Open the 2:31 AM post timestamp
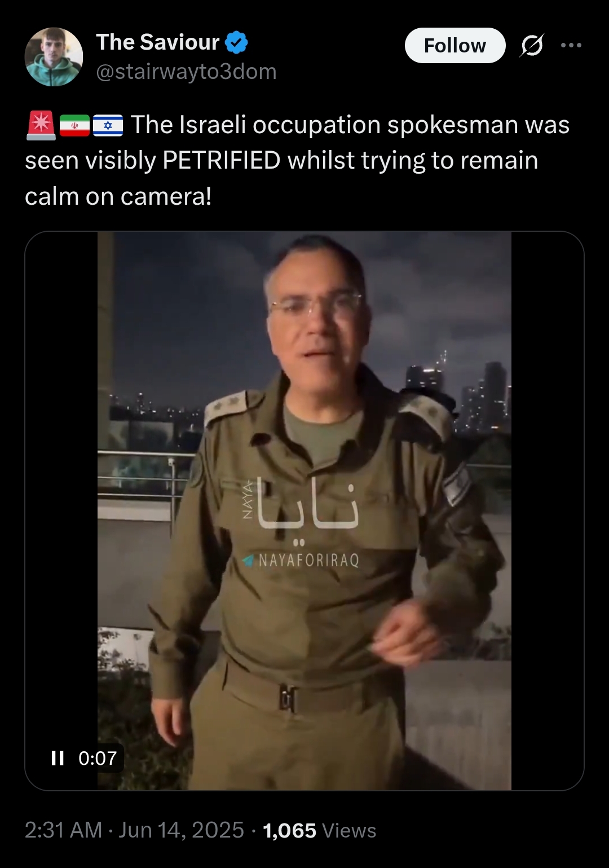This screenshot has height=868, width=609. click(64, 830)
